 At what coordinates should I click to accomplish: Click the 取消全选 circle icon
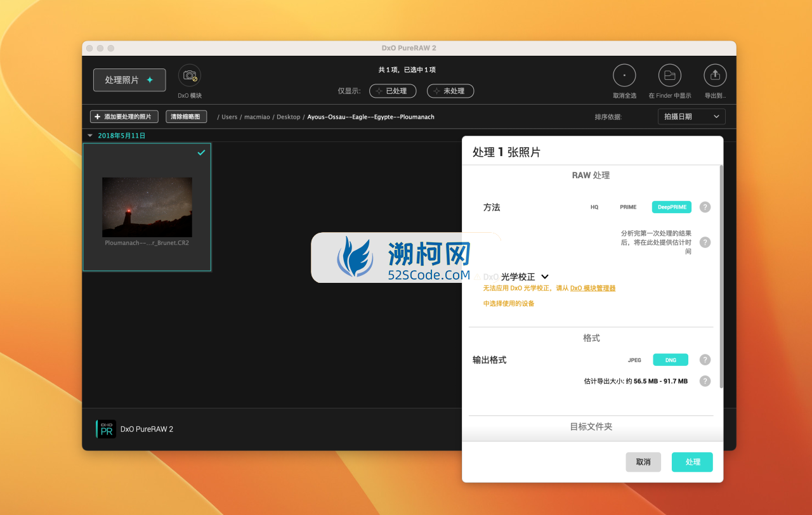click(x=624, y=75)
